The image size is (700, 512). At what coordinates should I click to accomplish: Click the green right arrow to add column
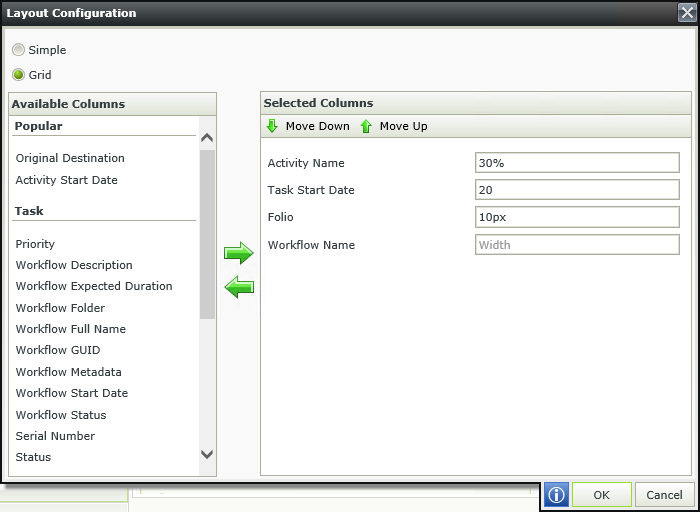(239, 253)
